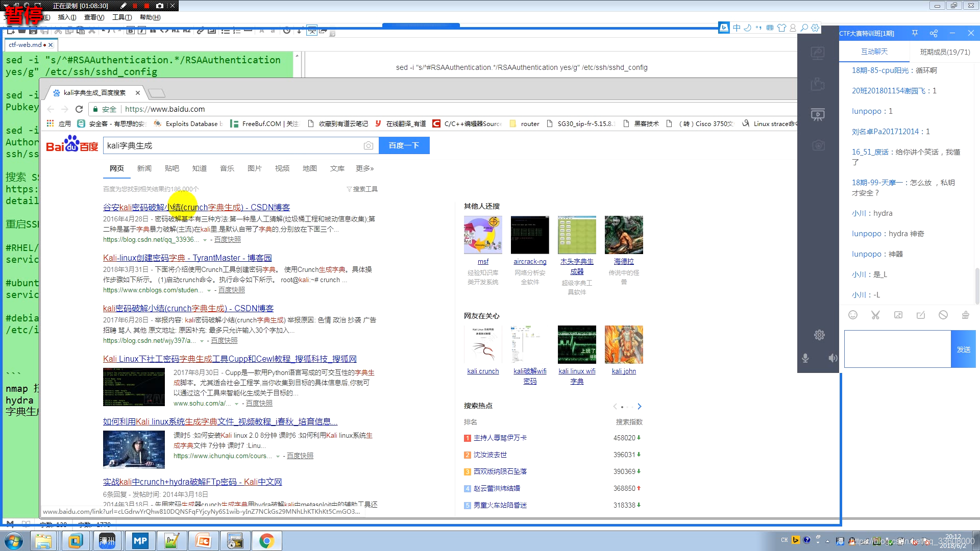Click camera image-search icon in Baidu box

click(x=368, y=145)
